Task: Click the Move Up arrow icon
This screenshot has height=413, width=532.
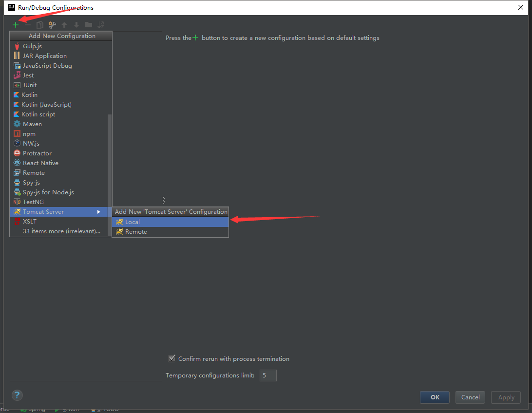Action: 64,25
